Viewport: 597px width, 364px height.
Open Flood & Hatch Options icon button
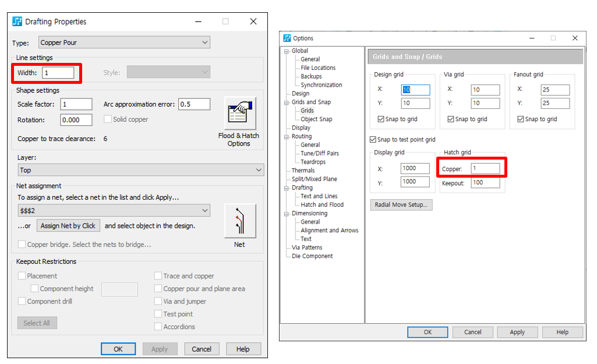240,114
